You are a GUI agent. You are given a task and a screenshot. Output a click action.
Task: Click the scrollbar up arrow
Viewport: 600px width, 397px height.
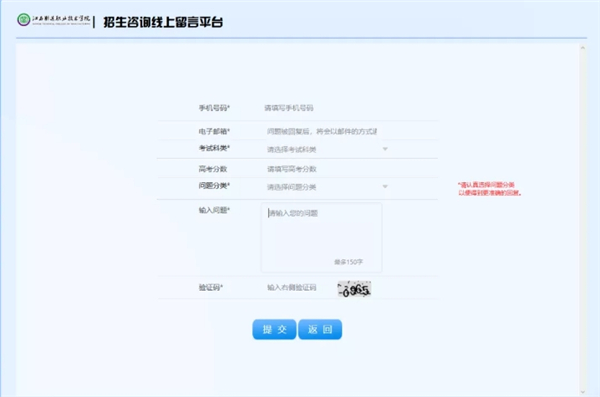click(x=582, y=48)
